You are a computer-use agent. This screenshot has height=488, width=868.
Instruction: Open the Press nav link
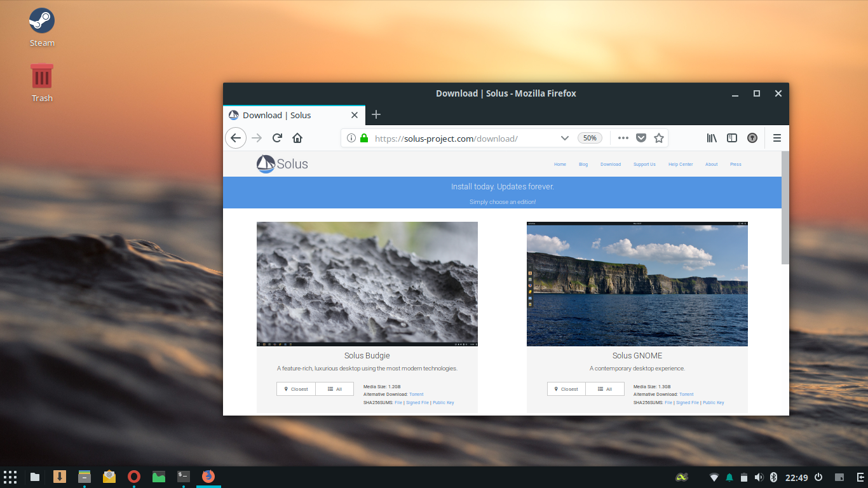736,165
